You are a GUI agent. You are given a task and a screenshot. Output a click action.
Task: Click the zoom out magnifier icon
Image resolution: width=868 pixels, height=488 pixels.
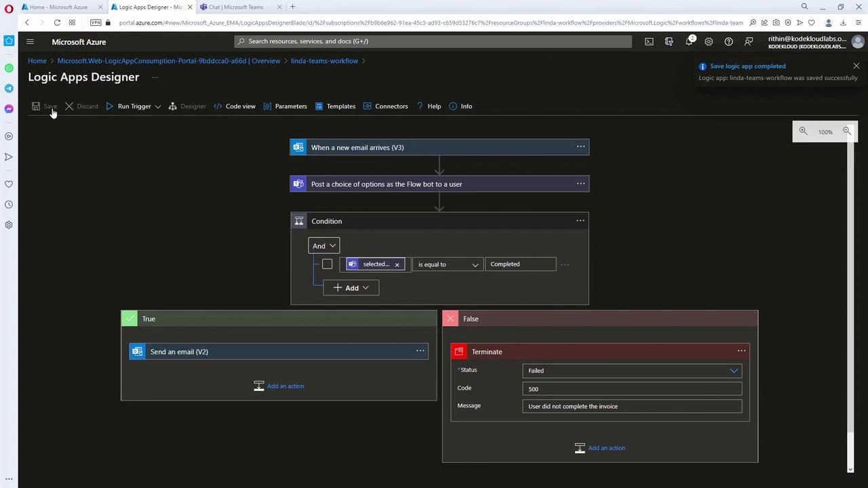click(x=846, y=131)
